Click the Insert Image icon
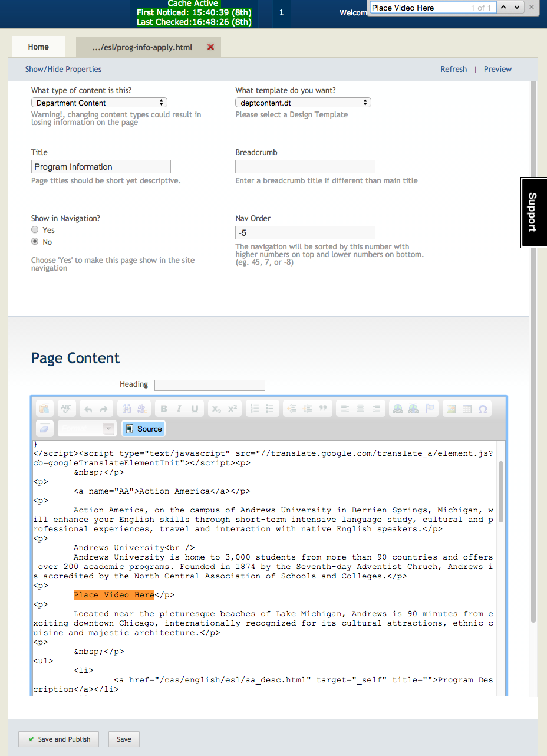This screenshot has height=756, width=547. pos(451,409)
